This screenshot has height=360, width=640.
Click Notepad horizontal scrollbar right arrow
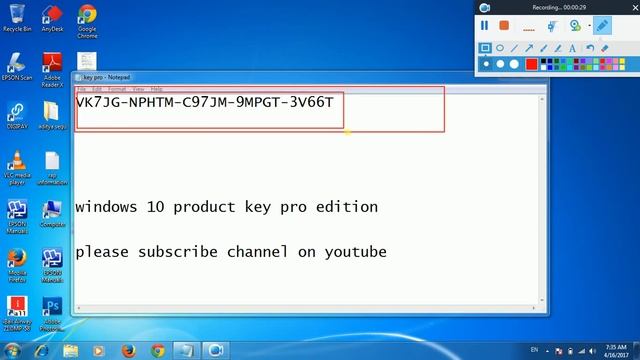533,308
